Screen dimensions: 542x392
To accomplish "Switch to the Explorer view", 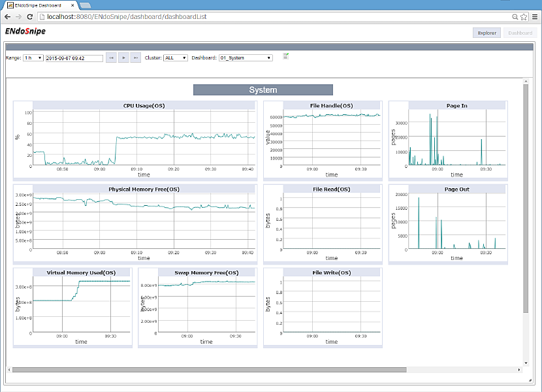I will pyautogui.click(x=486, y=33).
